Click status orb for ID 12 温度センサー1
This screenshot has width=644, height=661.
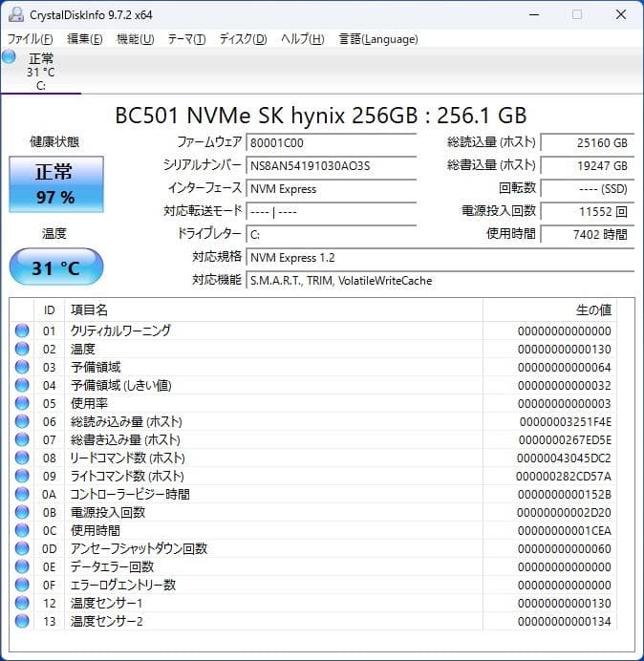pos(22,603)
